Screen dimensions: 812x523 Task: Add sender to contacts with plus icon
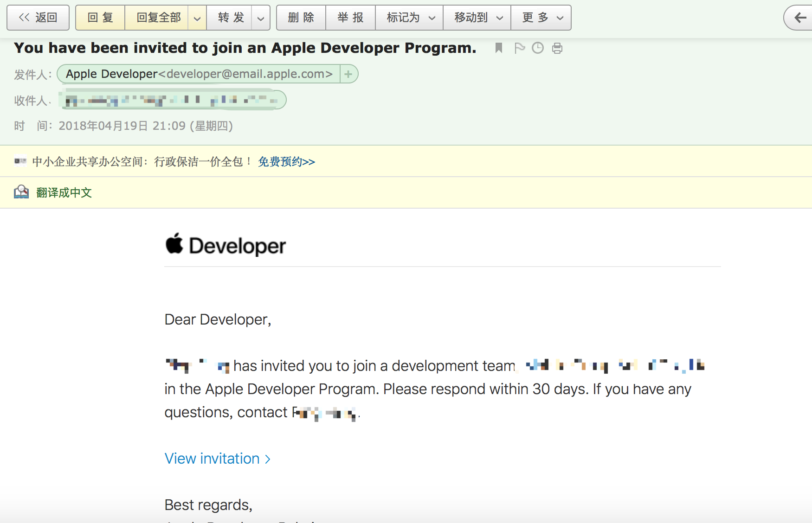tap(348, 74)
